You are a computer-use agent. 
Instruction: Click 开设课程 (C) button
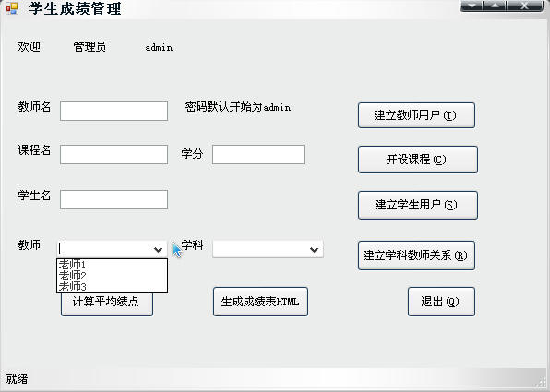[418, 160]
